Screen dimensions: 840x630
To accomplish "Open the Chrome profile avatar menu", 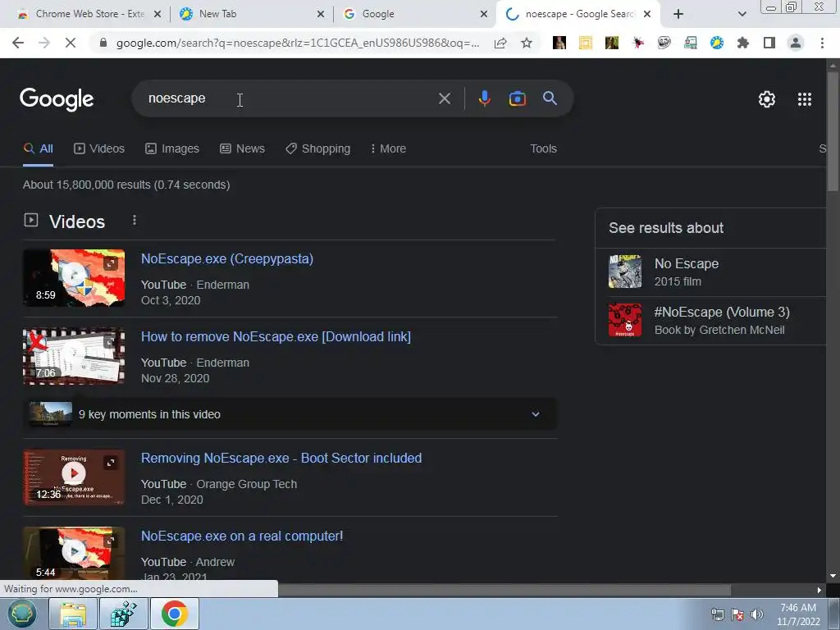I will point(796,43).
